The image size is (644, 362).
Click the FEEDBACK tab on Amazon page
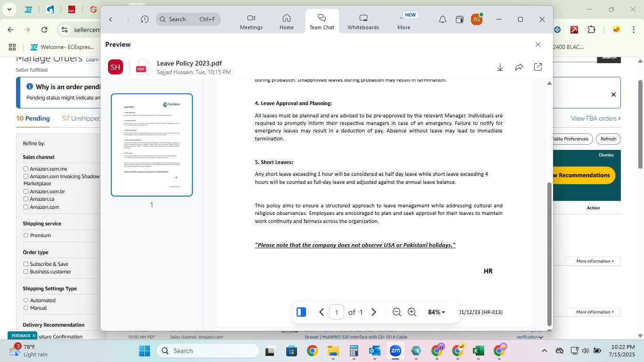tap(21, 336)
